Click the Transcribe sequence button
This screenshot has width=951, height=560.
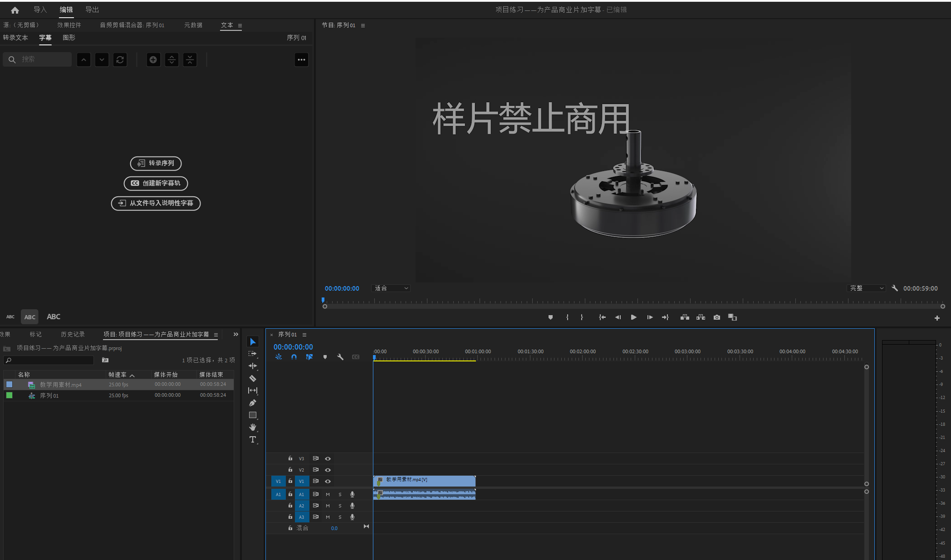[156, 163]
